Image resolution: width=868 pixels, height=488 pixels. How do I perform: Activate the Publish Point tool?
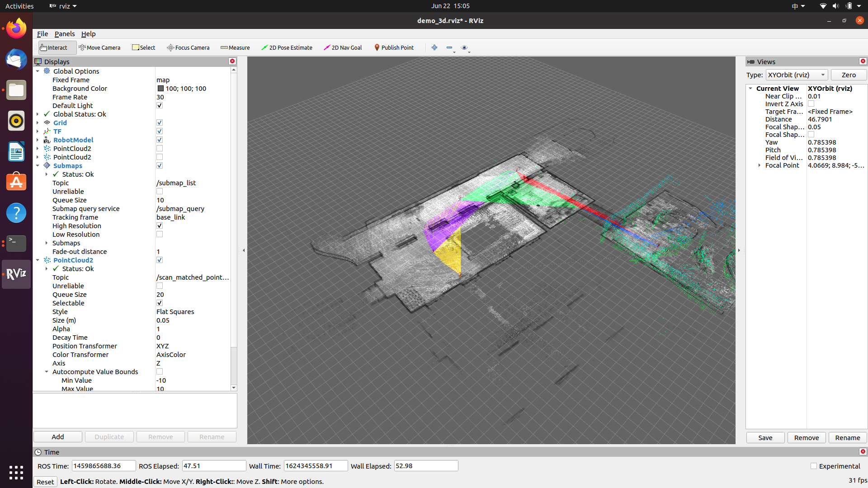394,47
